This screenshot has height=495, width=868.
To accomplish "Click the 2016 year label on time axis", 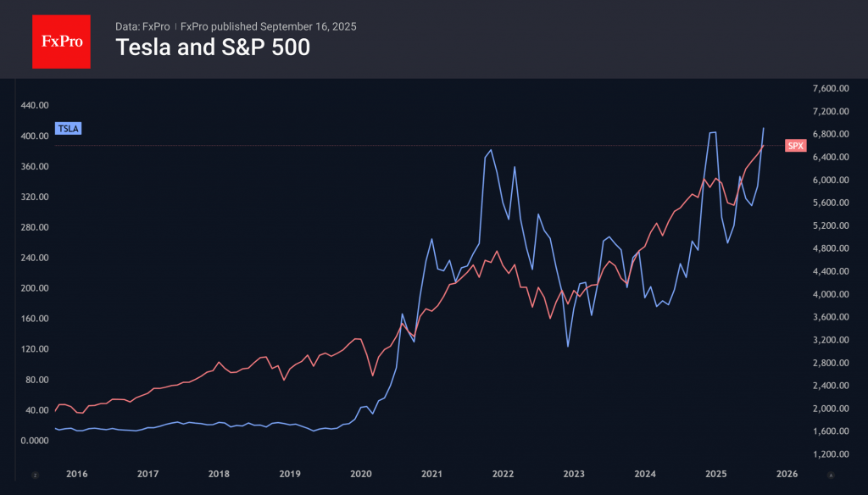I will coord(77,474).
